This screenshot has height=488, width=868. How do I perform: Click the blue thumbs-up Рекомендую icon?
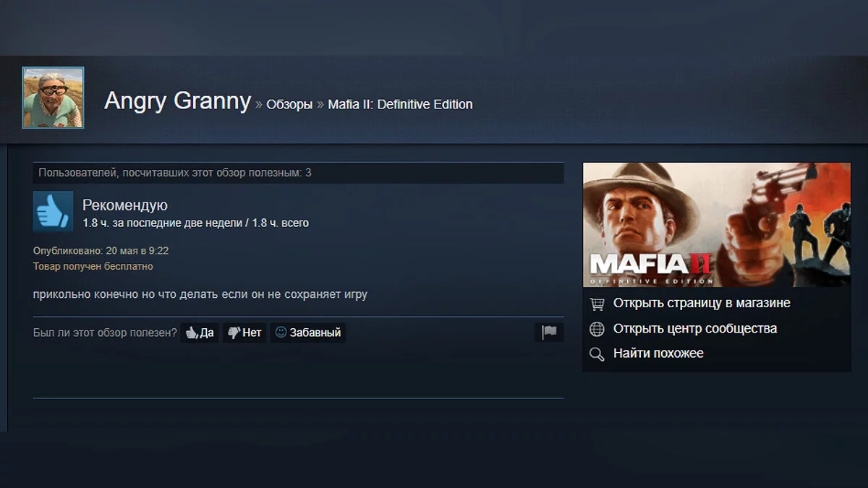click(x=54, y=211)
